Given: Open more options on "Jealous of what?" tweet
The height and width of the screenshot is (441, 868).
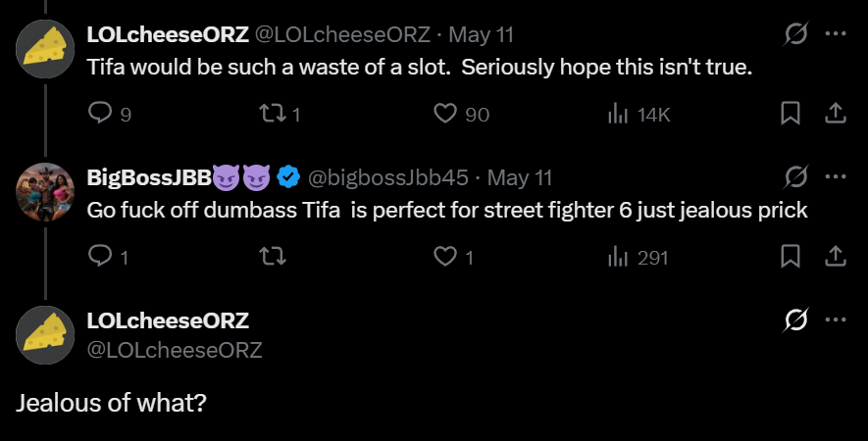Looking at the screenshot, I should tap(836, 319).
